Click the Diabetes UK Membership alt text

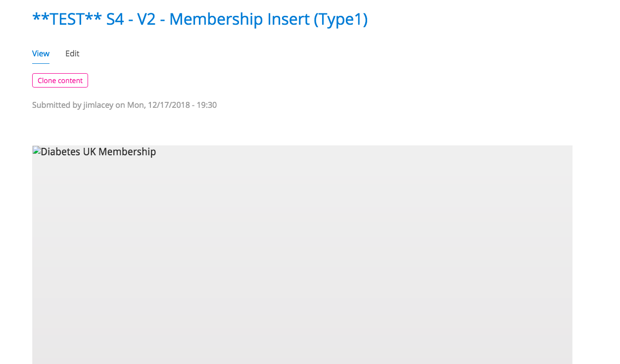click(98, 151)
